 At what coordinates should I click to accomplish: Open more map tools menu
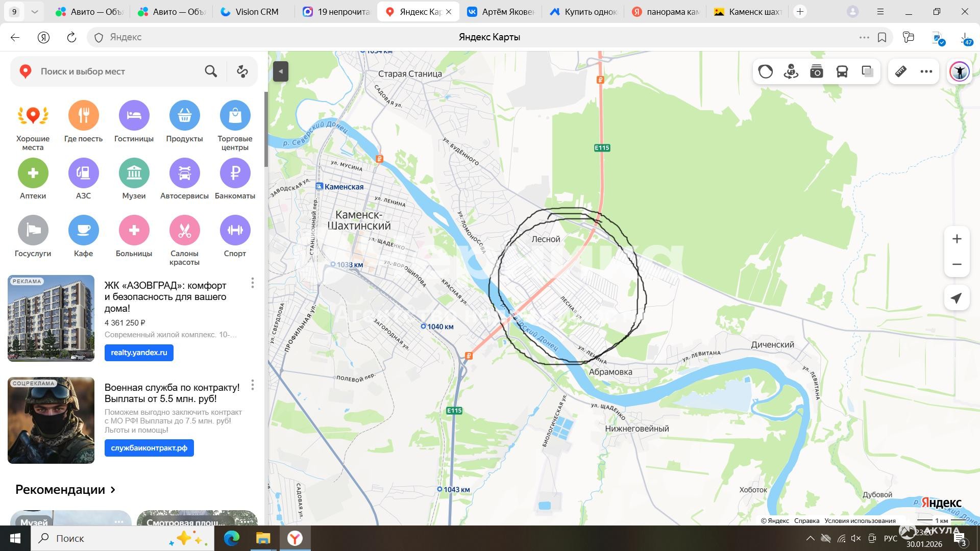(926, 71)
